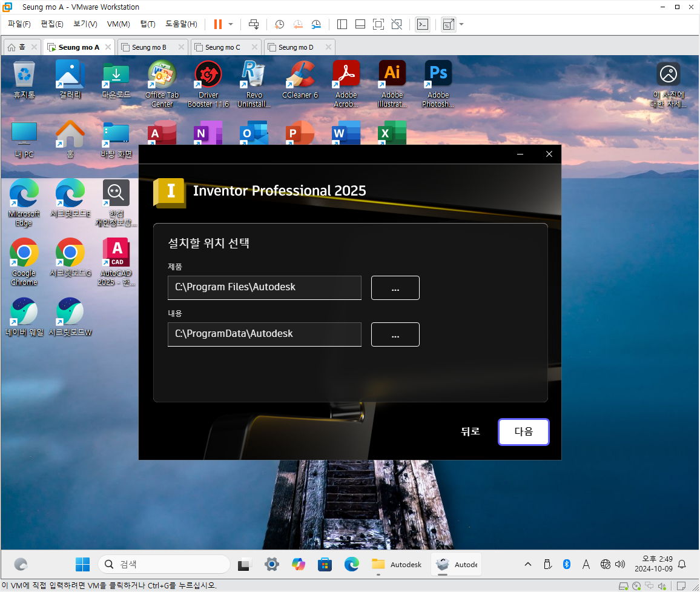Viewport: 700px width, 592px height.
Task: Open 네이버 웨일 desktop icon
Action: point(24,317)
